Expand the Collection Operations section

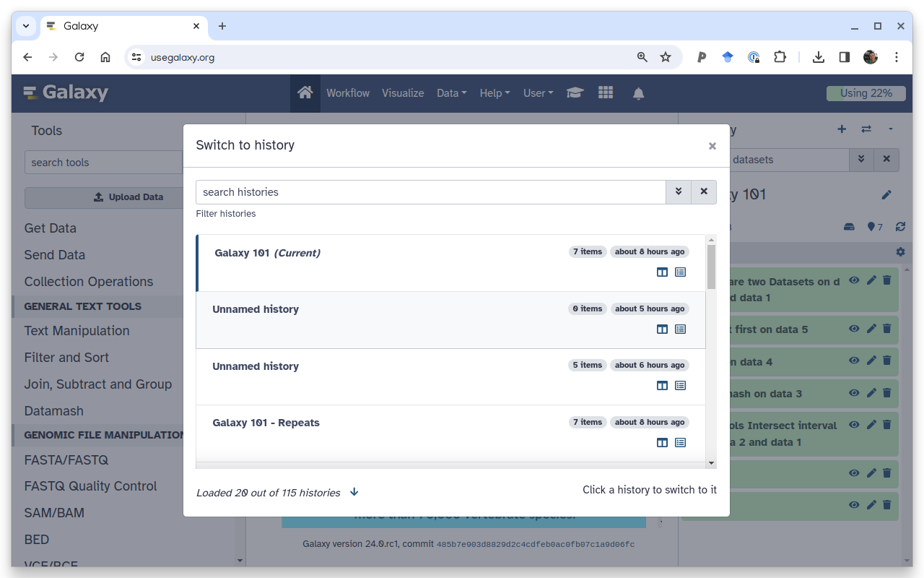89,282
